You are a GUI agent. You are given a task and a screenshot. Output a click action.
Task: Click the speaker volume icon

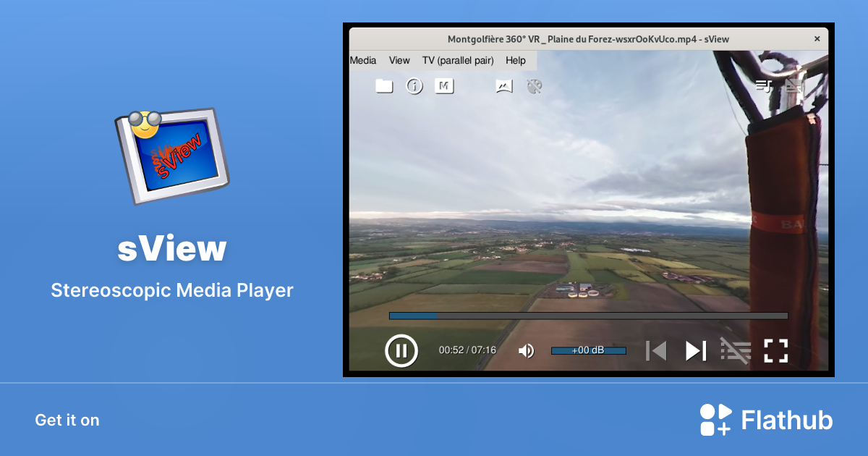pyautogui.click(x=527, y=350)
